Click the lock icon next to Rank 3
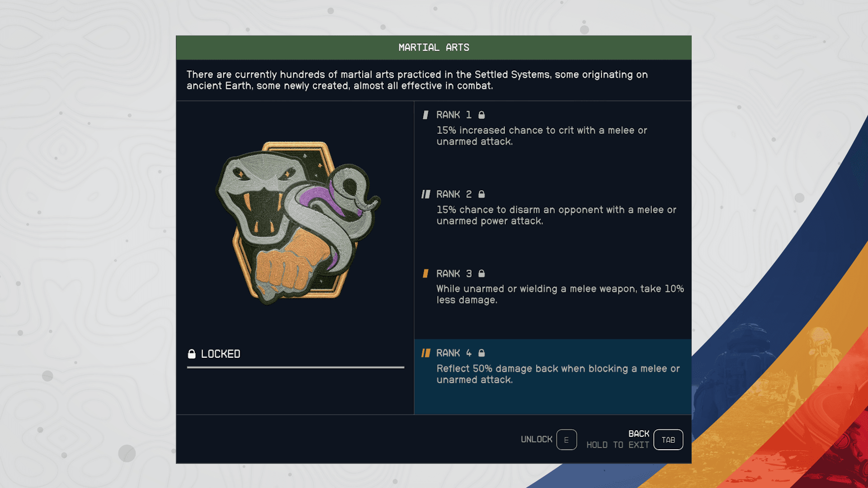The height and width of the screenshot is (488, 868). pos(481,273)
